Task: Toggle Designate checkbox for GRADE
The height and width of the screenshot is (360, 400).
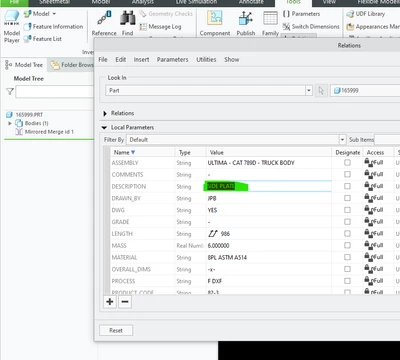Action: point(347,222)
